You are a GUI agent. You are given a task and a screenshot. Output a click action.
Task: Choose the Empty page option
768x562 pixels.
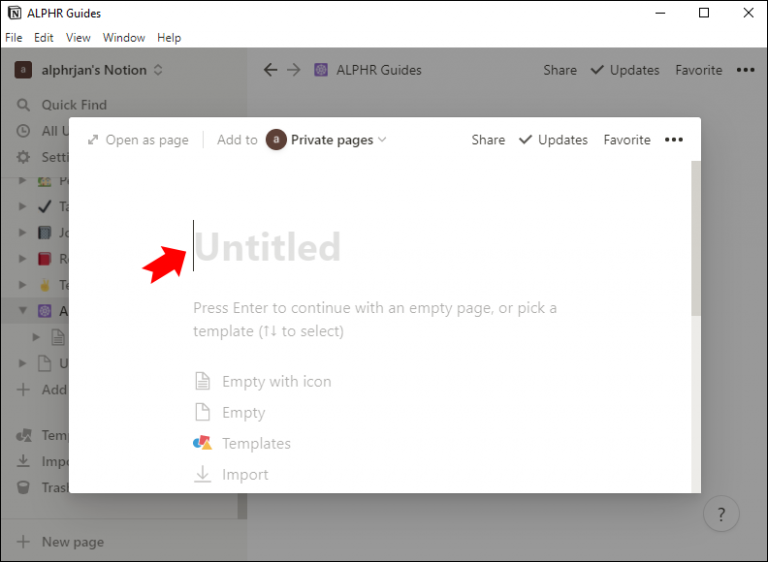point(230,413)
